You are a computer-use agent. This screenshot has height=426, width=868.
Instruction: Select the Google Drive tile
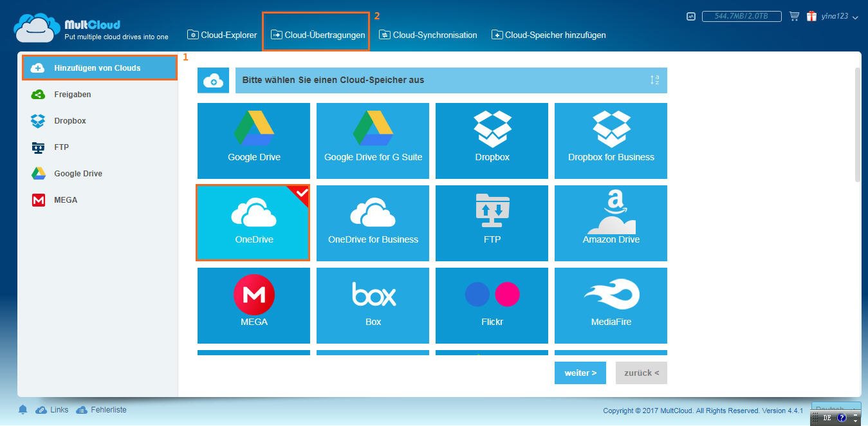click(254, 141)
